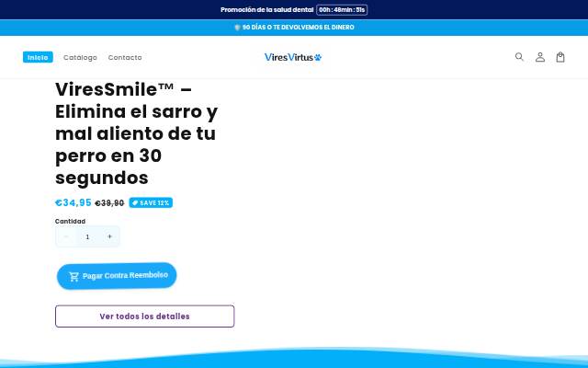Viewport: 588px width, 368px height.
Task: Increase quantity with the plus button
Action: (x=109, y=236)
